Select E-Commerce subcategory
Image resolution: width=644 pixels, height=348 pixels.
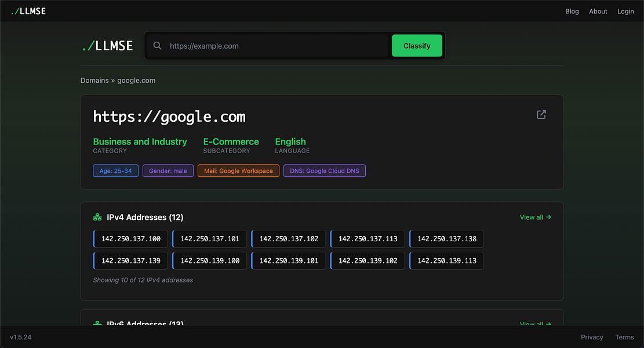click(231, 142)
